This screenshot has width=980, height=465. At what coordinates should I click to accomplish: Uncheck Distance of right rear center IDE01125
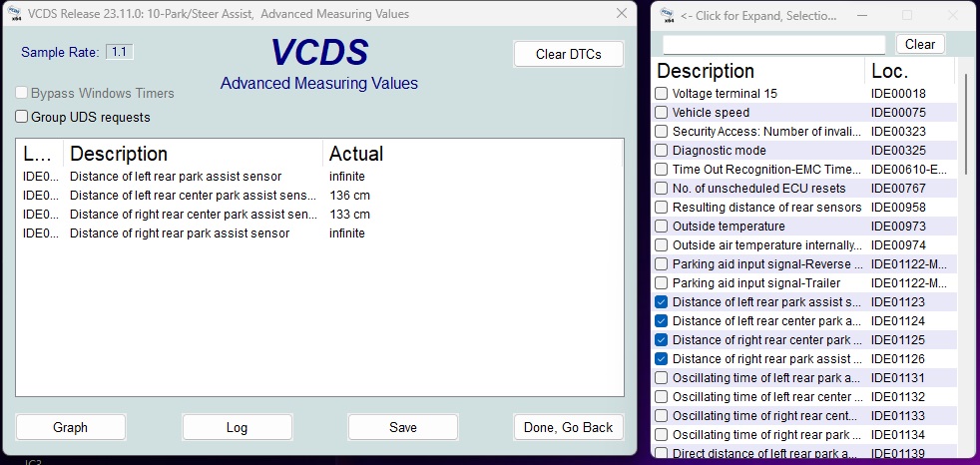[x=662, y=340]
